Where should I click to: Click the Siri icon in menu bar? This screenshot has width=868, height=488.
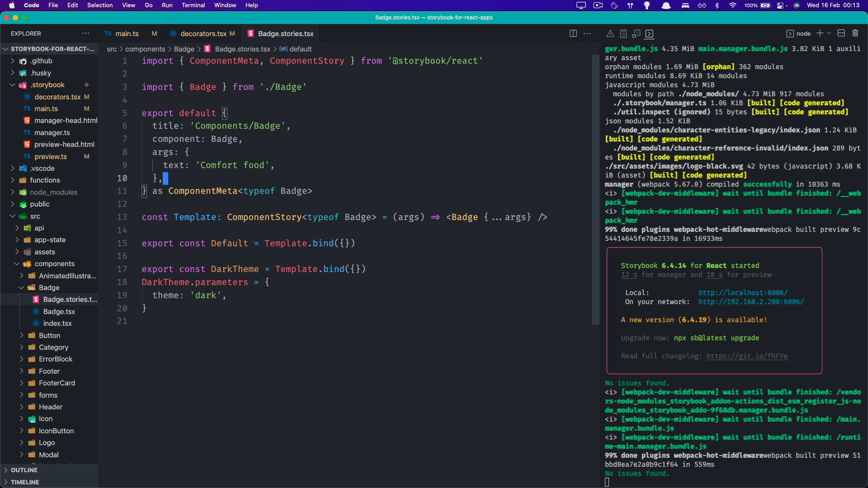pyautogui.click(x=797, y=5)
